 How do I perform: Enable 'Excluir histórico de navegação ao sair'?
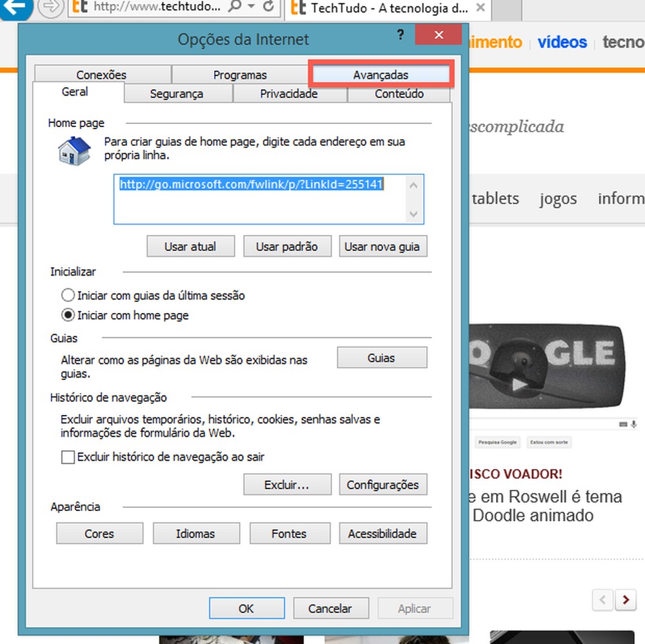click(68, 457)
